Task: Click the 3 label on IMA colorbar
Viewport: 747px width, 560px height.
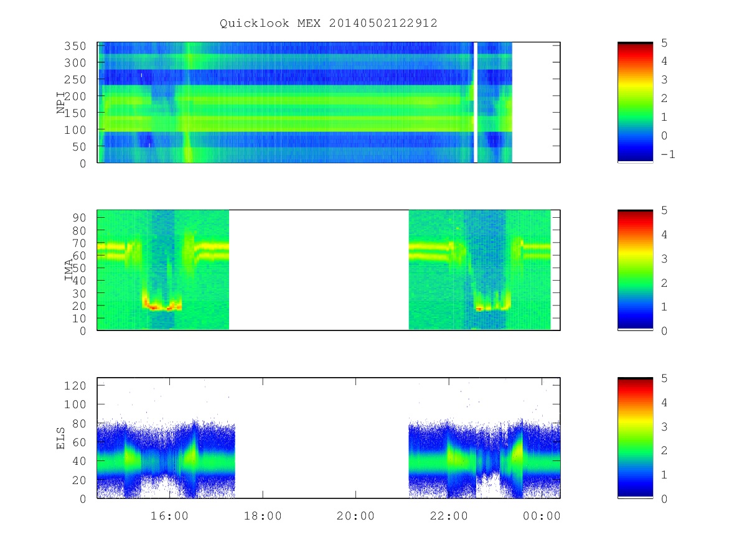Action: click(664, 258)
